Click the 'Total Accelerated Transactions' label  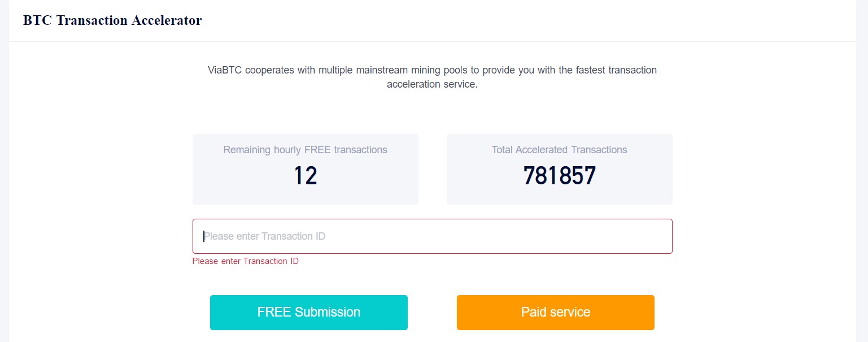[x=559, y=150]
